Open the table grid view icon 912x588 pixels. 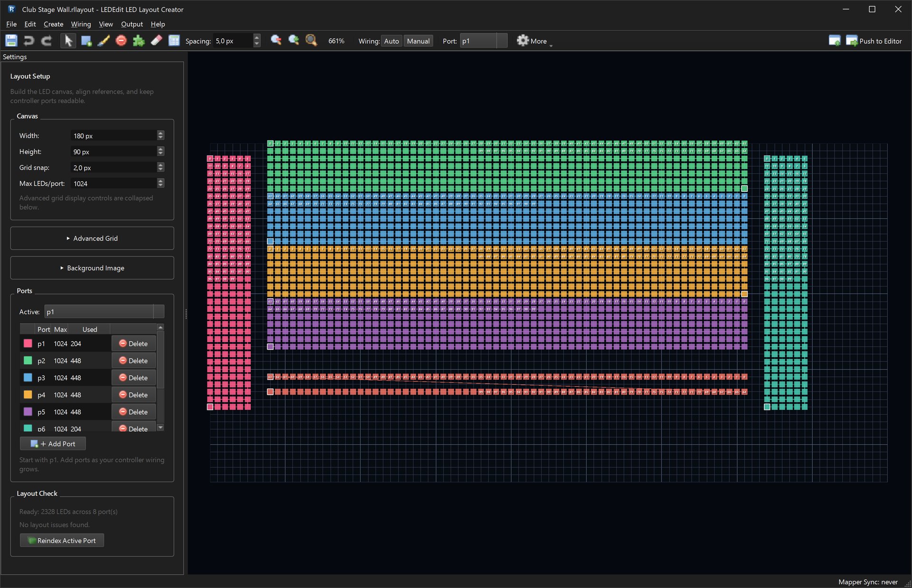click(x=174, y=41)
